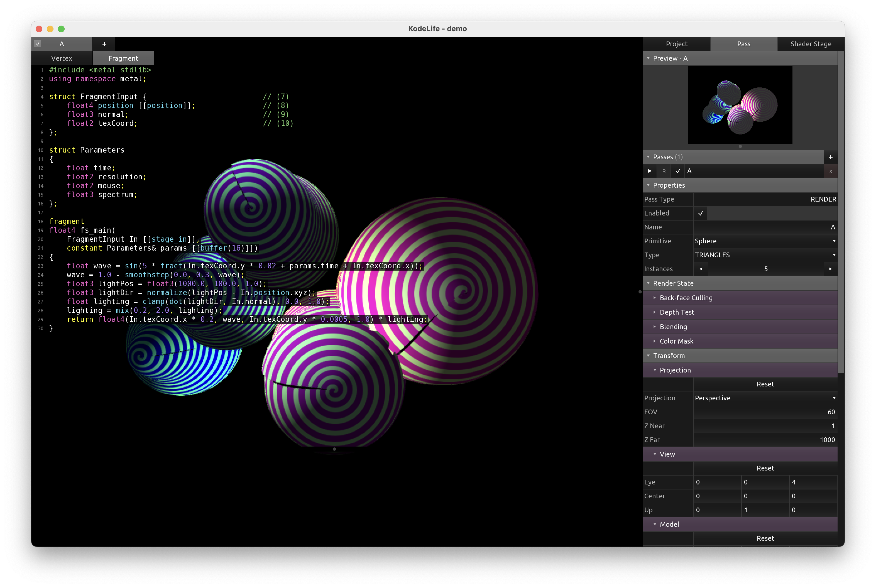The height and width of the screenshot is (588, 876).
Task: Expand the Back-face Culling section
Action: coord(686,298)
